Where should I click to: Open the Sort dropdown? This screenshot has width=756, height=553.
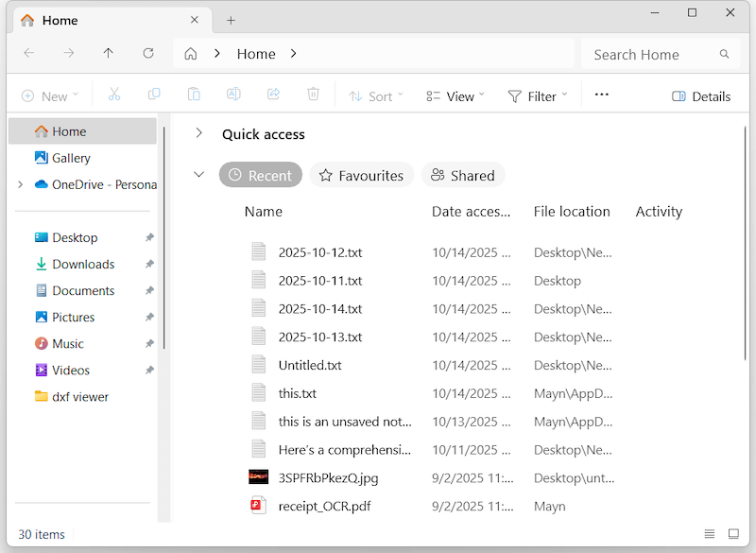pyautogui.click(x=376, y=95)
